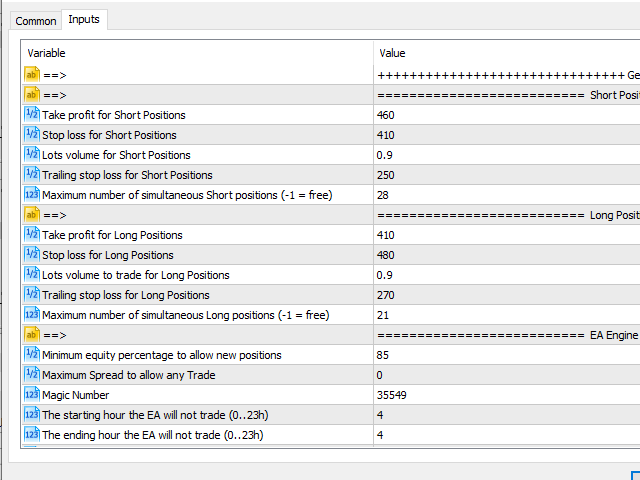Click the integer icon beside Maximum simultaneous Short positions
Screen dimensions: 640x480
[x=32, y=194]
